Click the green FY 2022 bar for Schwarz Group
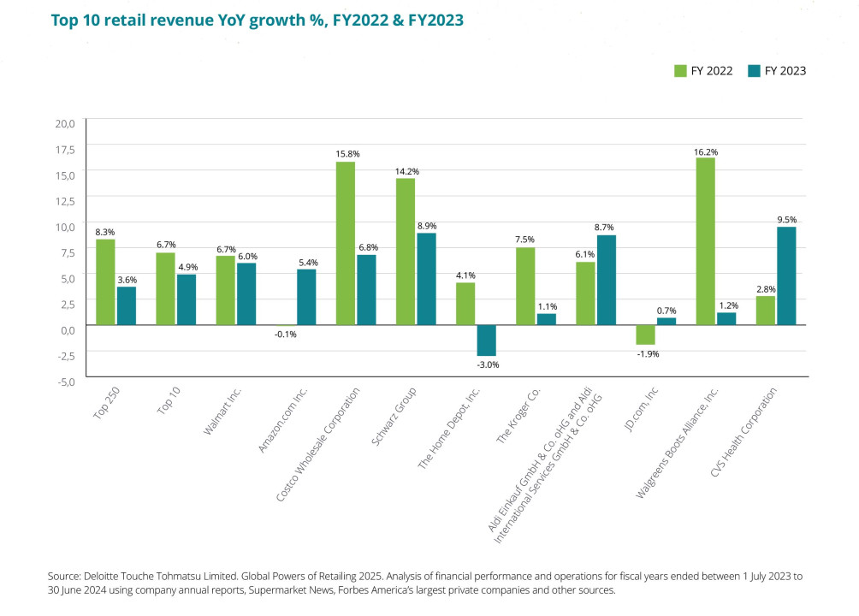 point(406,252)
